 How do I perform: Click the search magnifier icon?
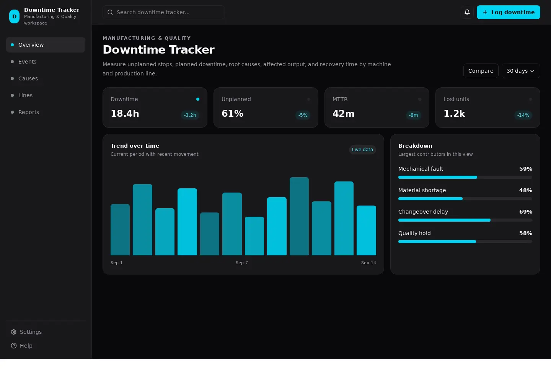tap(110, 12)
